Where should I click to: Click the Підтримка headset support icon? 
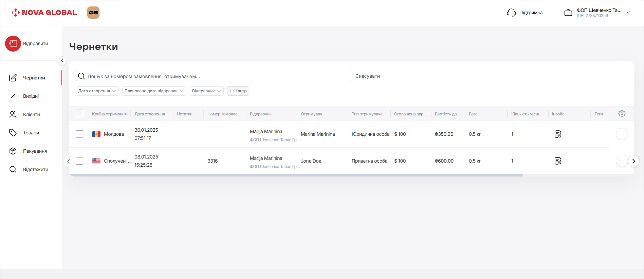pos(511,13)
